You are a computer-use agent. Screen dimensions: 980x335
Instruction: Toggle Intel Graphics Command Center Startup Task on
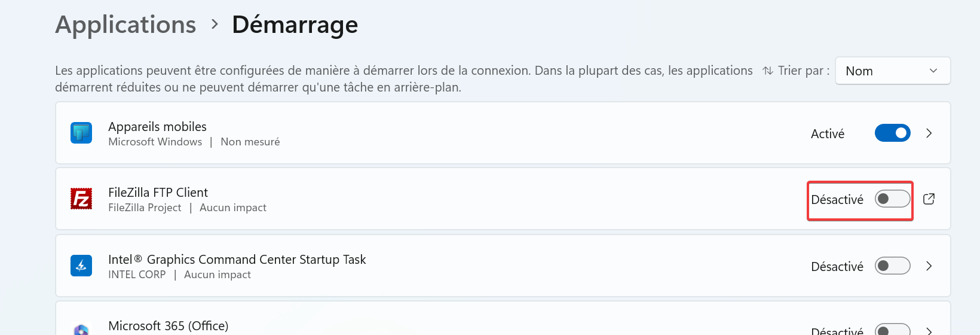[x=892, y=266]
